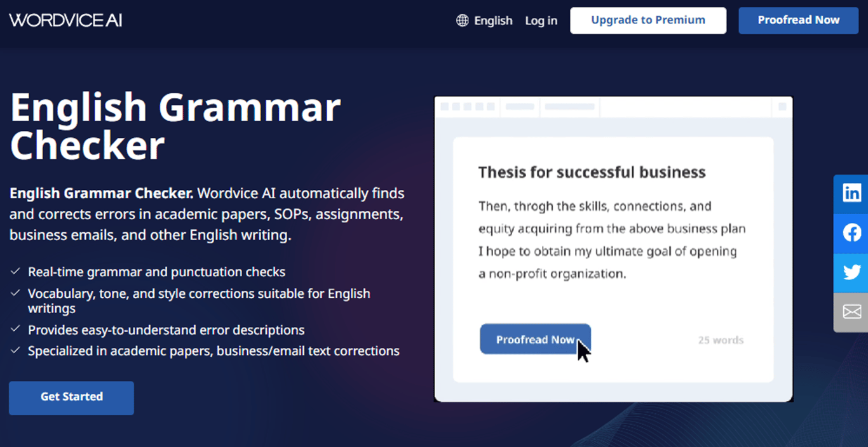Click 'Vocabulary, tone, and style corrections' item
868x447 pixels.
click(199, 301)
